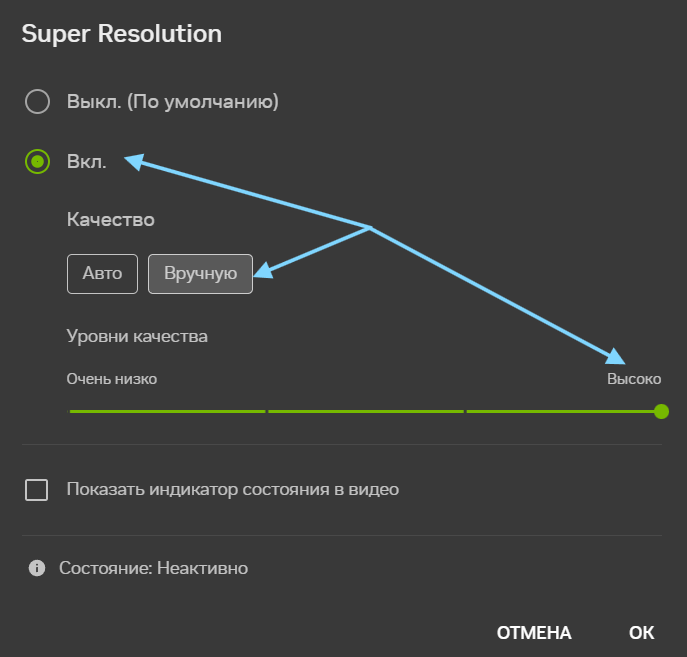
Task: Click the "Показать индикатор состояния в видео" label text
Action: tap(233, 490)
